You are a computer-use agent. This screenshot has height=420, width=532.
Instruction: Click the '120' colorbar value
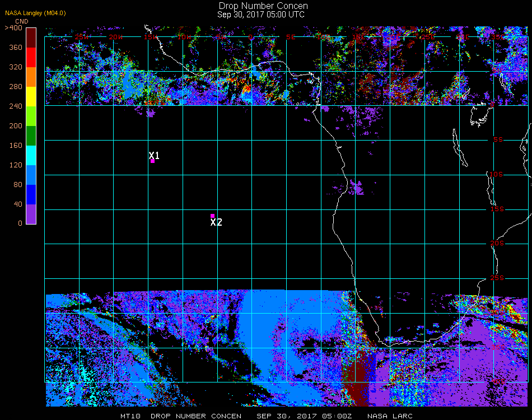point(16,165)
